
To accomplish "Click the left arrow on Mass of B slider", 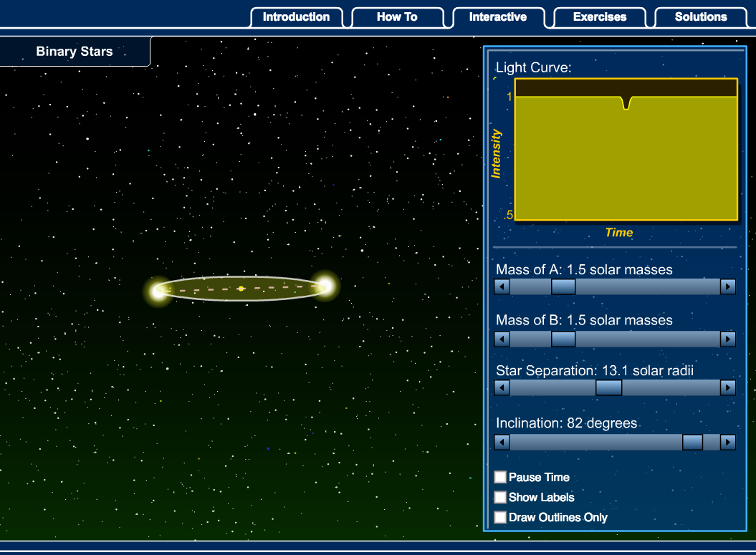I will (502, 339).
